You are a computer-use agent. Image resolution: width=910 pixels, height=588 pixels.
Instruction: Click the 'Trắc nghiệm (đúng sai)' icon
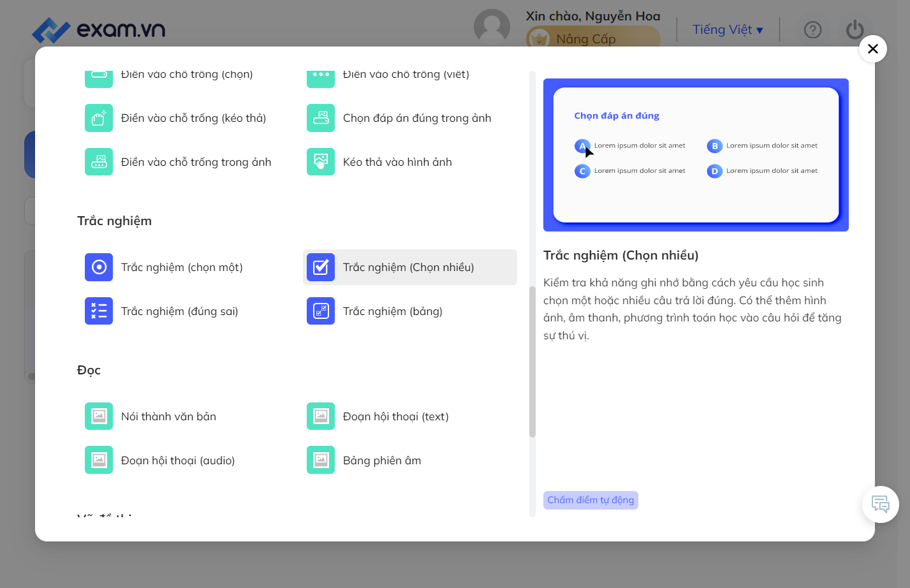99,311
